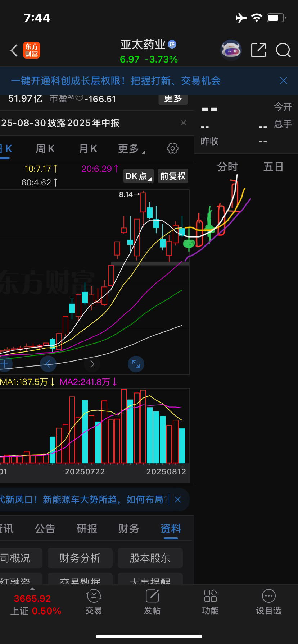Screen dimensions: 298x644
Task: Tap the 昨收 label
Action: (209, 141)
